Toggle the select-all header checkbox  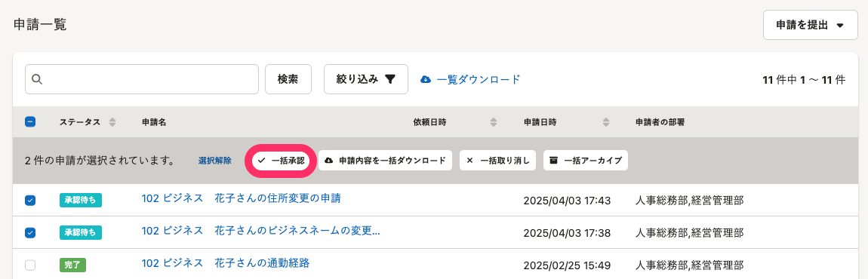[30, 122]
